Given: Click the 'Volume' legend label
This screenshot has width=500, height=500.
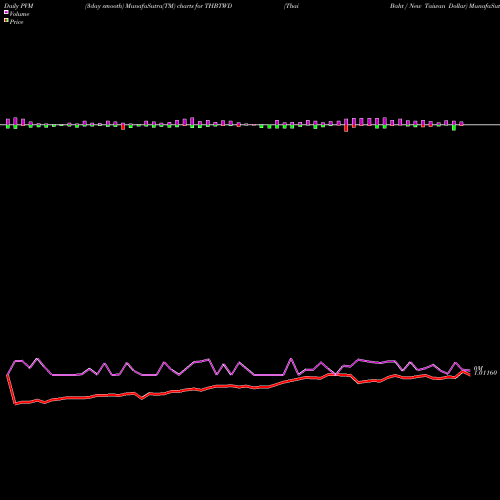Looking at the screenshot, I should tap(19, 14).
